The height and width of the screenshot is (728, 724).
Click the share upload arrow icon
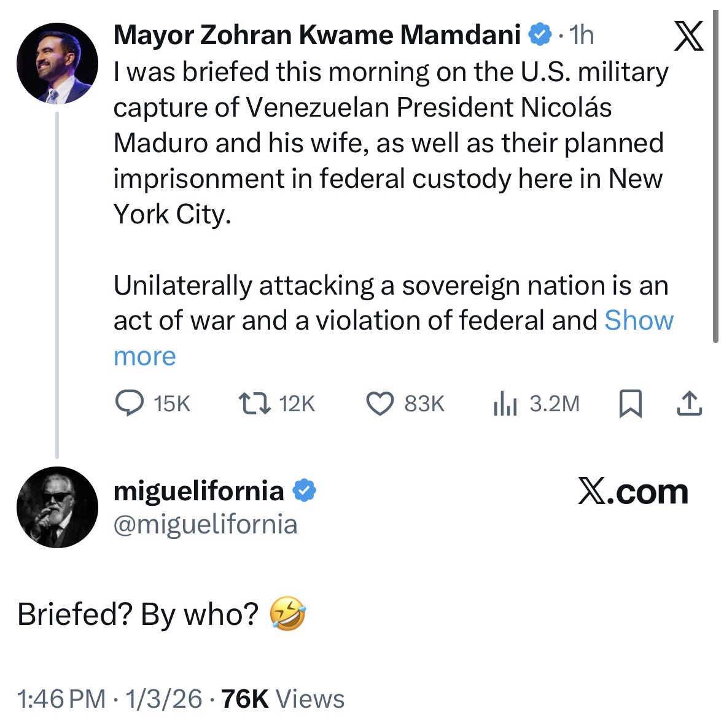(689, 404)
